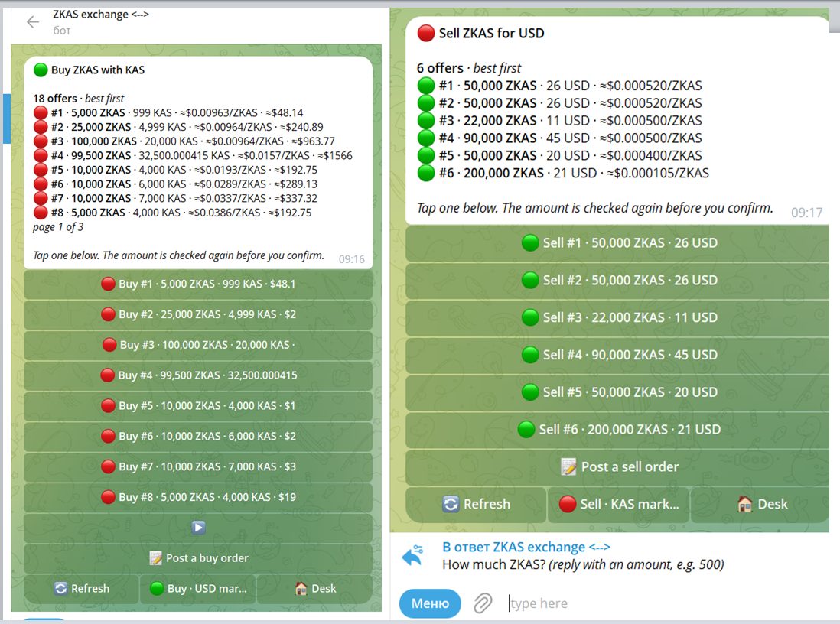Select Buy #1 · 5,000 ZKAS · 999 KAS
Image resolution: width=840 pixels, height=624 pixels.
[x=198, y=284]
